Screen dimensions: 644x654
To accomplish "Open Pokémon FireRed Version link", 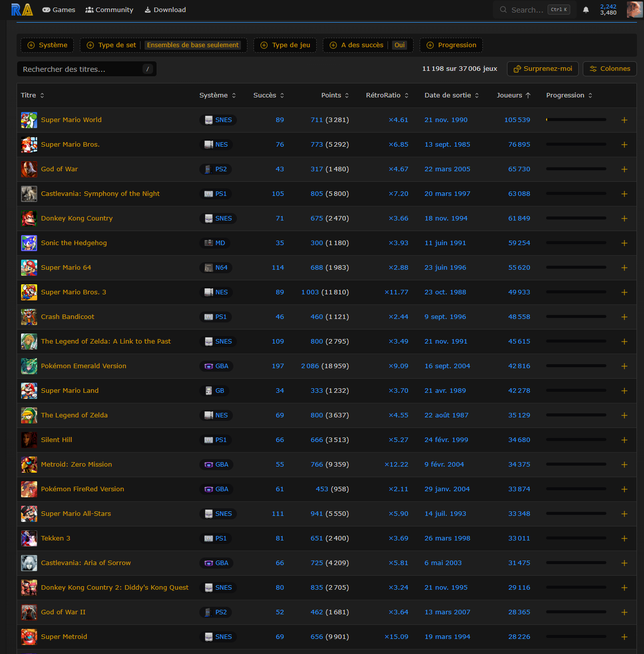I will [82, 489].
